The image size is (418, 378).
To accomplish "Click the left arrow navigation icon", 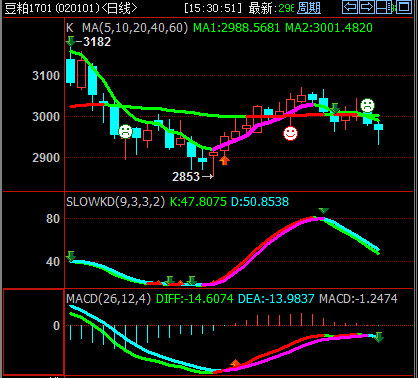I will click(350, 7).
